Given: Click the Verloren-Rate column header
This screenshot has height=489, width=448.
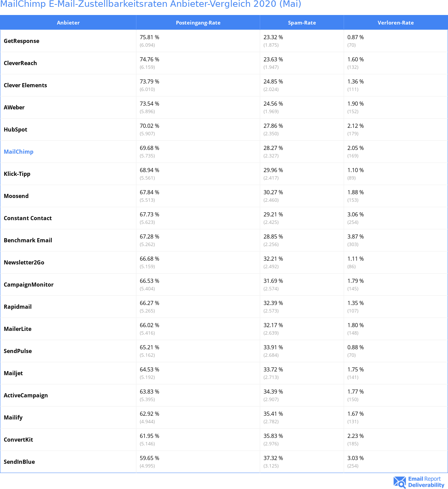Looking at the screenshot, I should coord(395,23).
